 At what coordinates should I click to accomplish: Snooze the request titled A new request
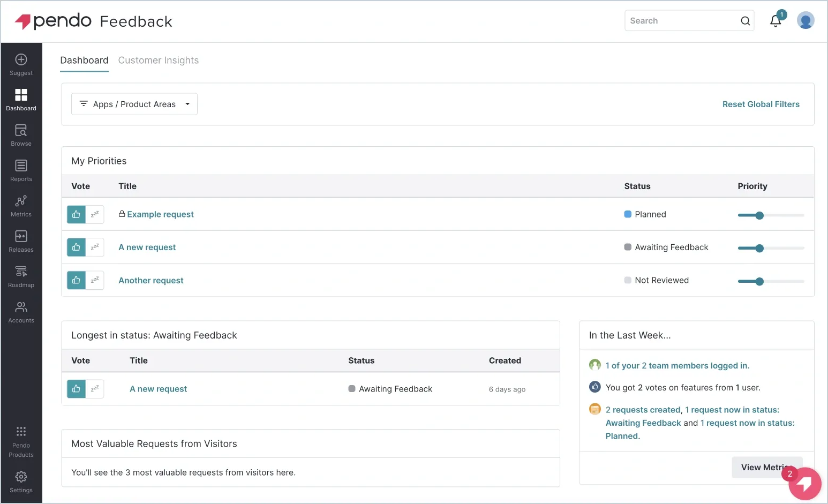click(x=95, y=247)
